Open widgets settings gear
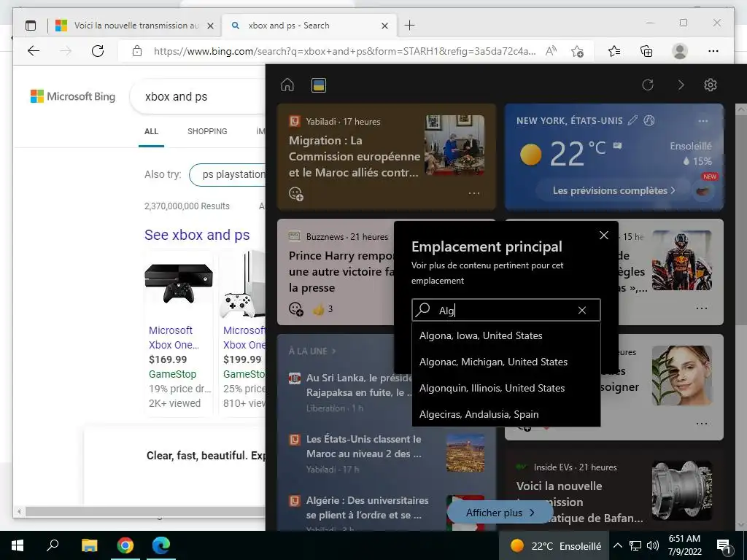Image resolution: width=747 pixels, height=560 pixels. tap(711, 85)
